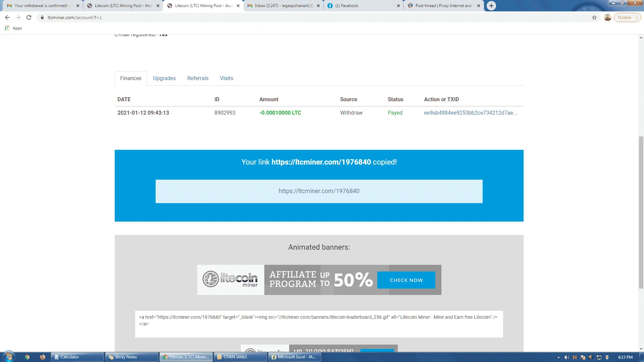Open the speaker volume tray icon
Screen dimensions: 644x362
[567, 357]
